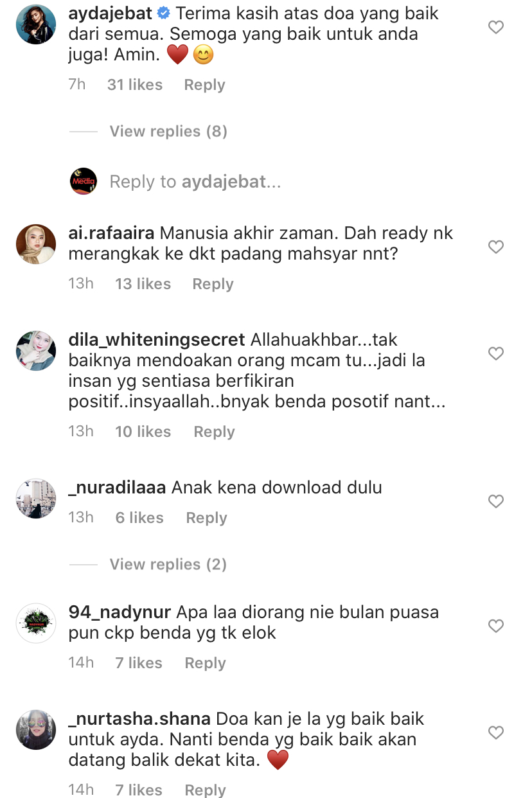Screen dimensions: 532x798
Task: Open the 94_nadynur profile avatar
Action: point(36,623)
